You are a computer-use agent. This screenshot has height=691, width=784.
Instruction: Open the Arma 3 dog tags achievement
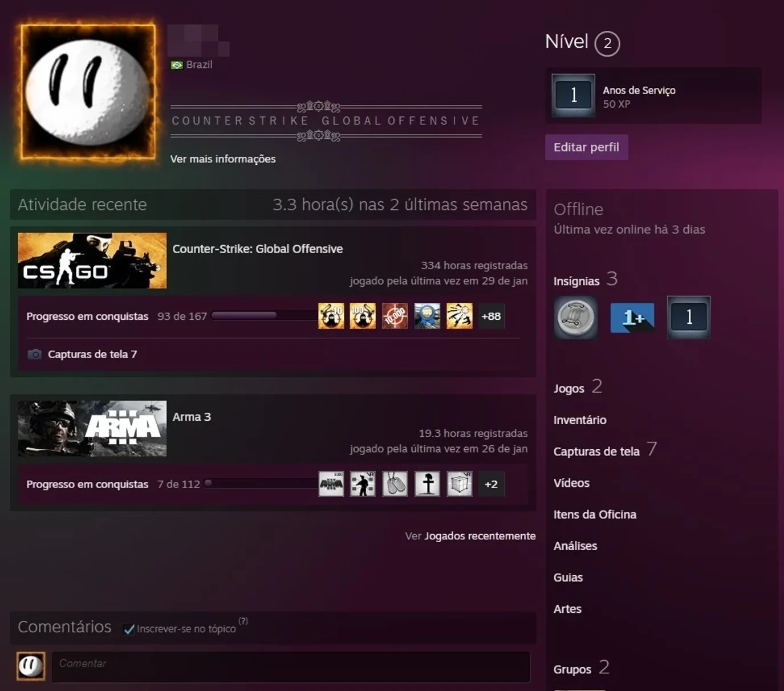point(395,484)
